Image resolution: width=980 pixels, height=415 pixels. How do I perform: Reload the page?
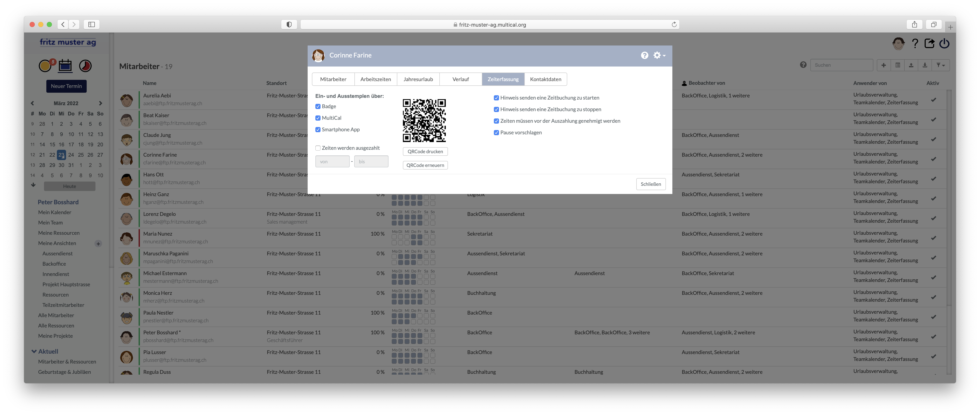pyautogui.click(x=674, y=24)
